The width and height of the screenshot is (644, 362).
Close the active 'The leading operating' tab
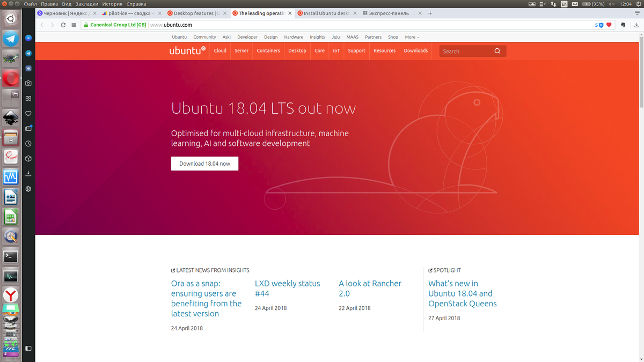pos(290,13)
